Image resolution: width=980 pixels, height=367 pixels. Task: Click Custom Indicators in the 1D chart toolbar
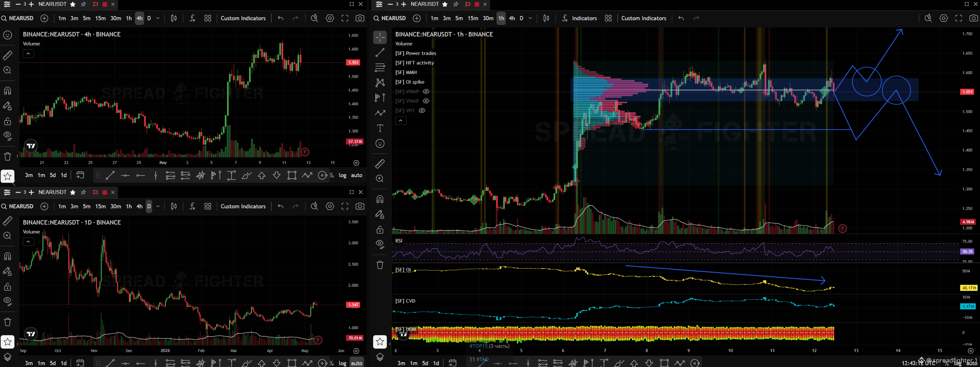243,206
